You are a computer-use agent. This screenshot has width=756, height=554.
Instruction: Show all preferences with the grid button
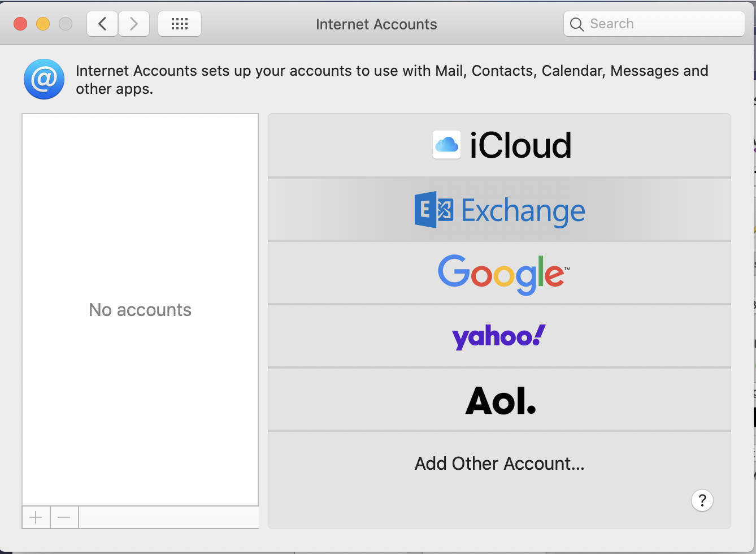180,24
